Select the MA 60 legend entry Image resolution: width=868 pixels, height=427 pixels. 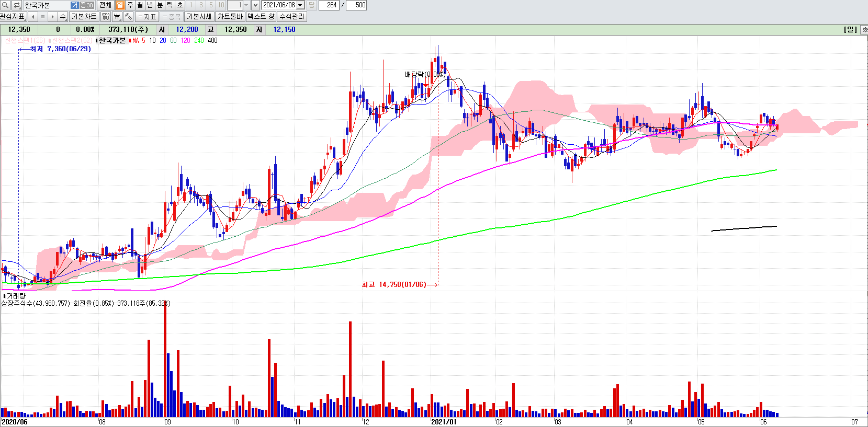coord(173,40)
